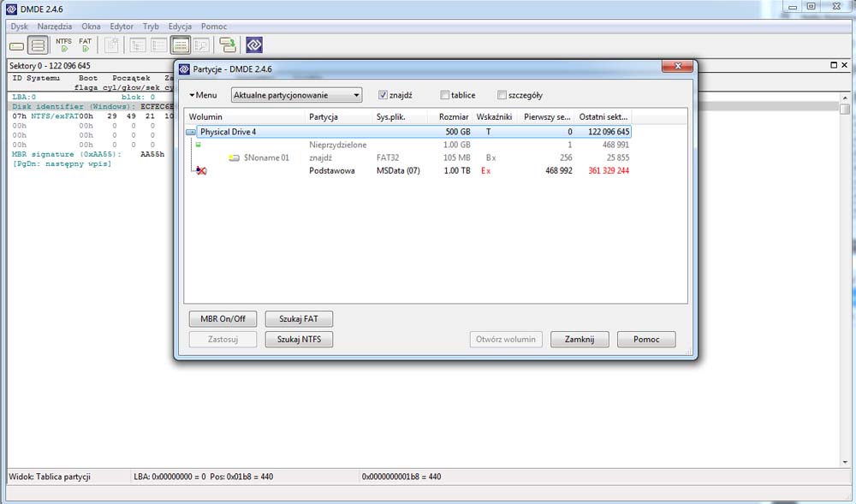Start FAT search from toolbar
856x504 pixels.
pos(85,45)
